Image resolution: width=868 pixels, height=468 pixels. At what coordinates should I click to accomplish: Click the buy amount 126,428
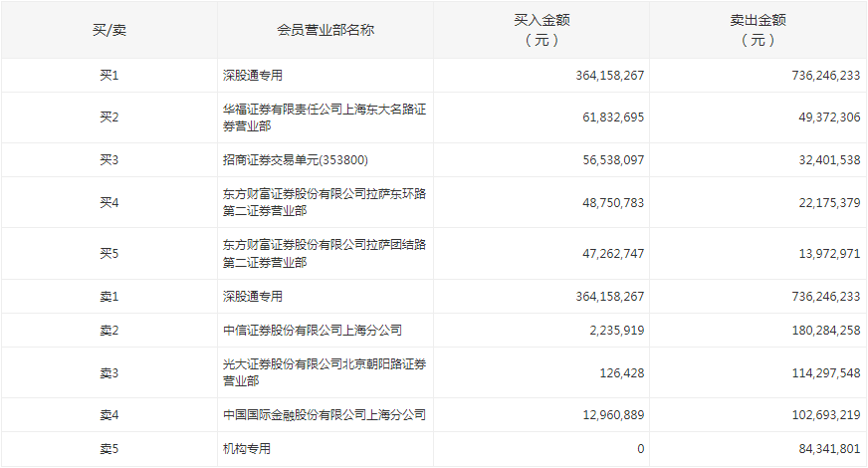621,372
